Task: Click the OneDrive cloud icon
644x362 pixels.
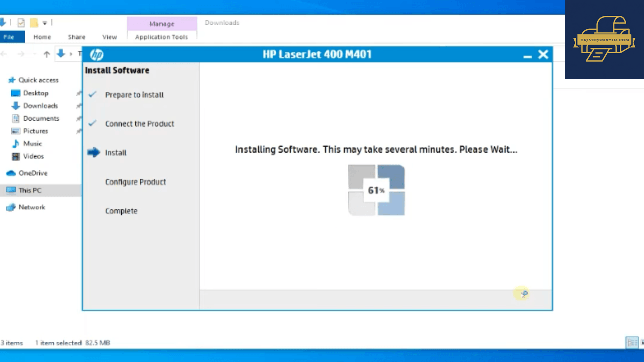Action: 11,173
